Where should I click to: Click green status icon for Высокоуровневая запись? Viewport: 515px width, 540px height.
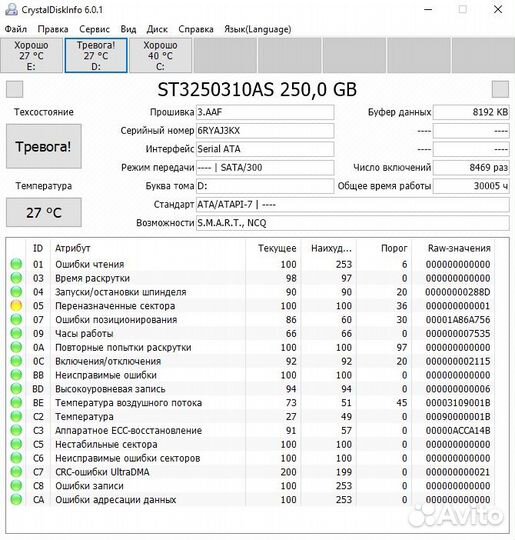tap(16, 389)
